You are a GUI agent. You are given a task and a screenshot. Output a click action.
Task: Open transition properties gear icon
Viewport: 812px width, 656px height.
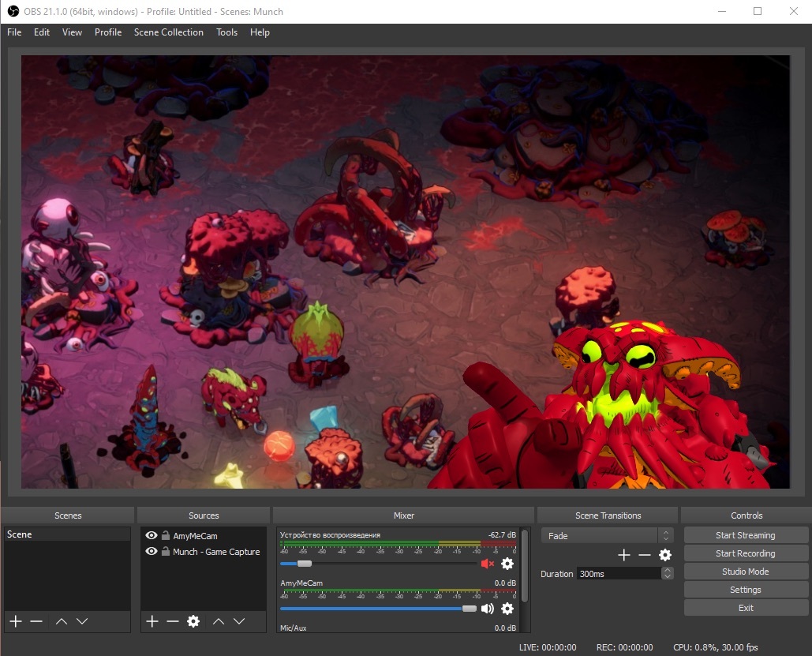coord(665,555)
